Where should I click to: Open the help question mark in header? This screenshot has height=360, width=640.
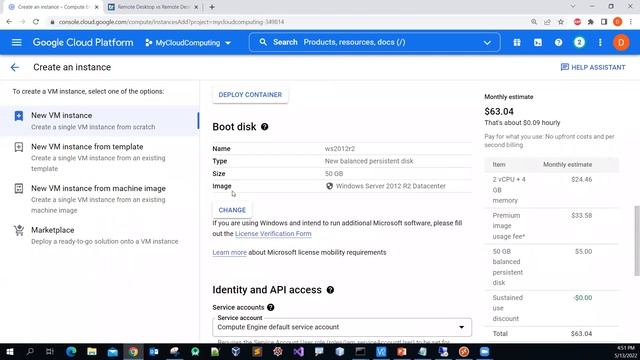(558, 42)
